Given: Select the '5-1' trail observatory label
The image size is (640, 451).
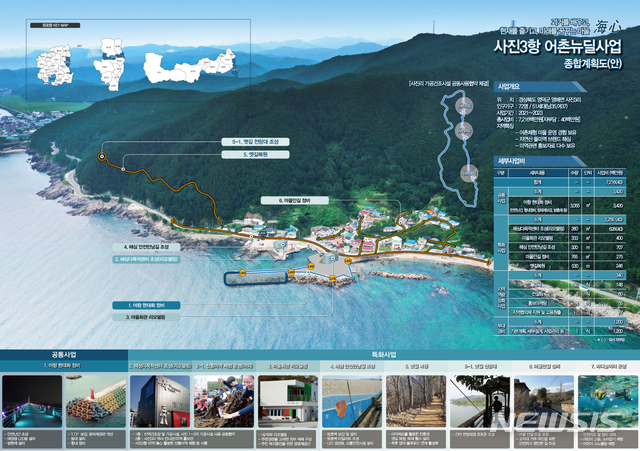Looking at the screenshot, I should click(x=255, y=142).
